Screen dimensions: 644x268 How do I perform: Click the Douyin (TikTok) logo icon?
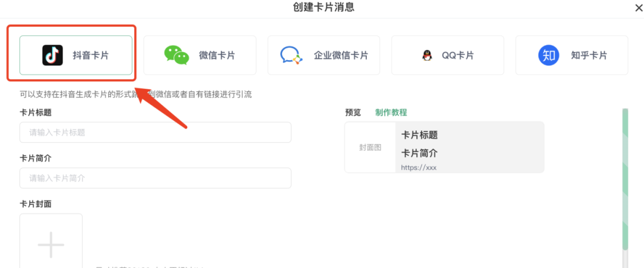point(52,55)
